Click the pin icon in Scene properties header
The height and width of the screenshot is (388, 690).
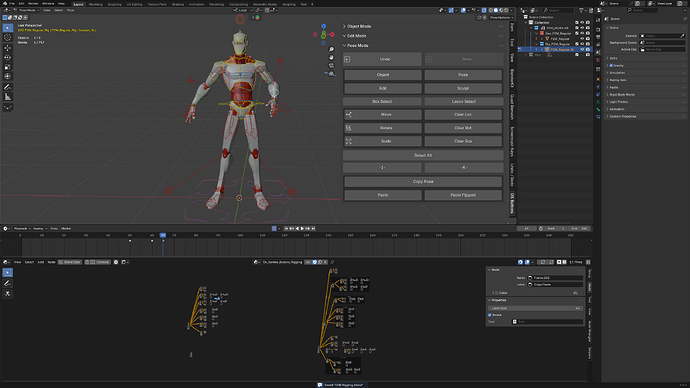685,19
